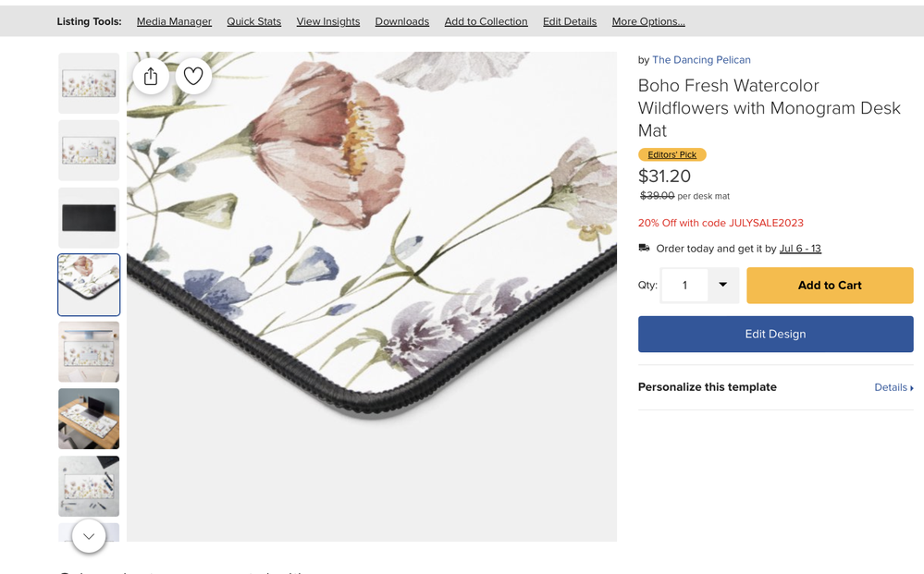924x574 pixels.
Task: Open More Options in Listing Tools
Action: point(648,21)
